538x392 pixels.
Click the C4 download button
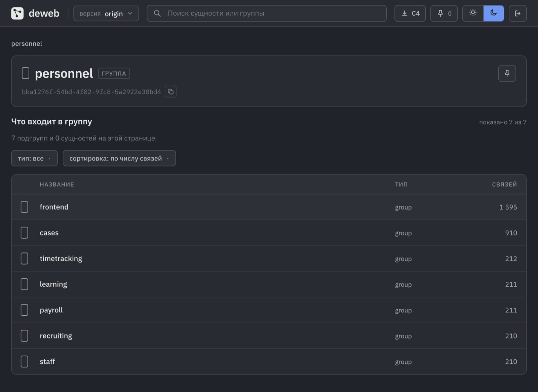pyautogui.click(x=410, y=13)
